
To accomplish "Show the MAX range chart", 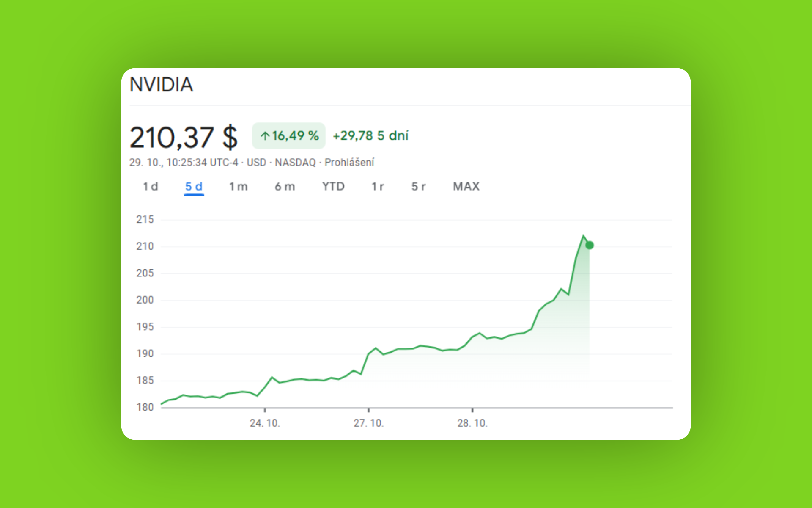I will pyautogui.click(x=466, y=186).
